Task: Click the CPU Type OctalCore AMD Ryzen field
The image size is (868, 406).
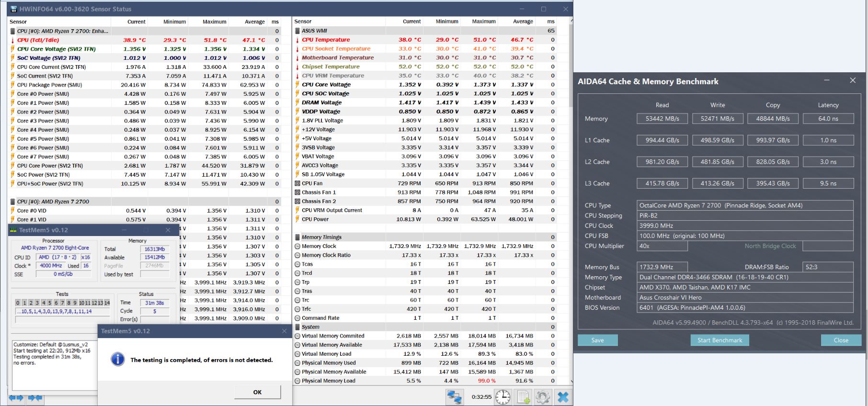Action: coord(745,205)
